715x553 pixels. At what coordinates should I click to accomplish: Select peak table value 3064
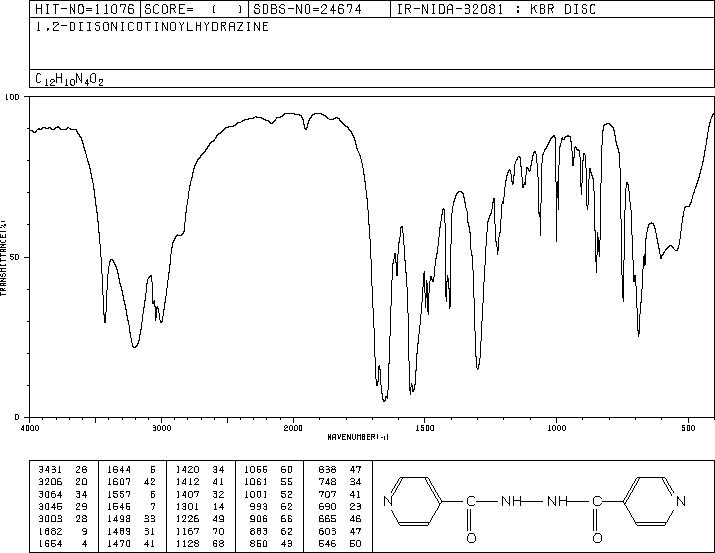50,494
